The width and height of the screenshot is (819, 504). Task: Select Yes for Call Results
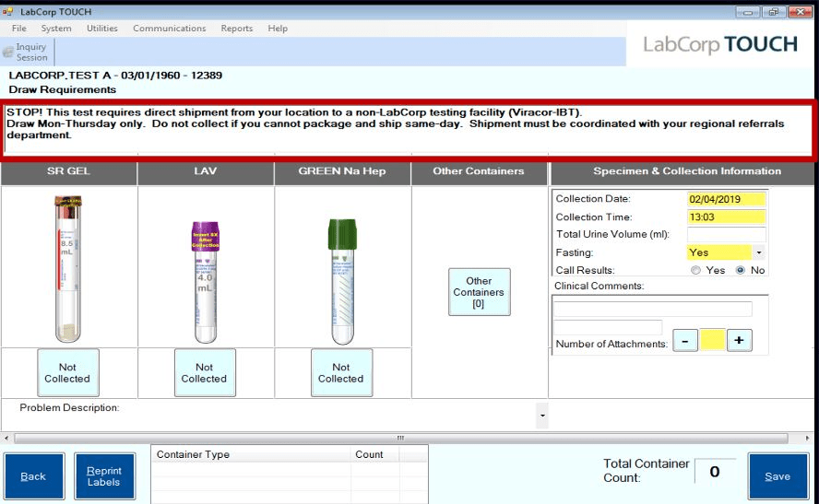tap(695, 270)
